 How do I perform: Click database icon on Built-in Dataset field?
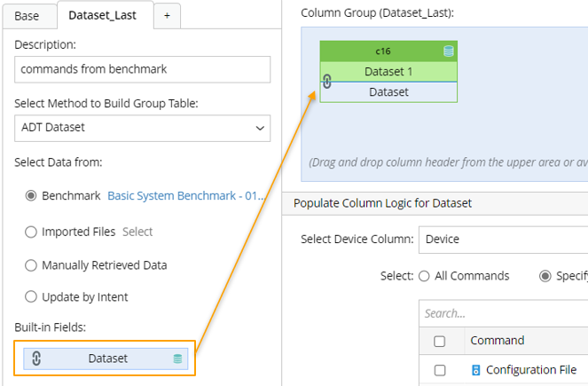178,358
